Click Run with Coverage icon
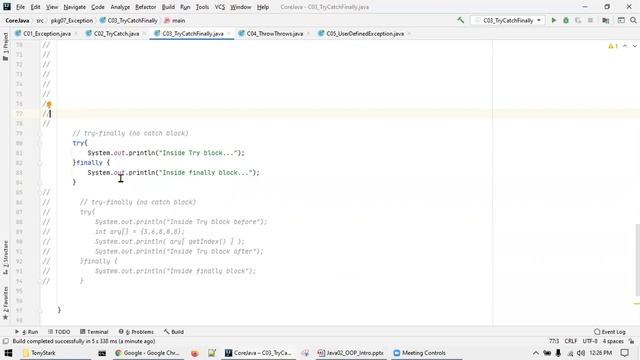The height and width of the screenshot is (360, 640). click(578, 20)
